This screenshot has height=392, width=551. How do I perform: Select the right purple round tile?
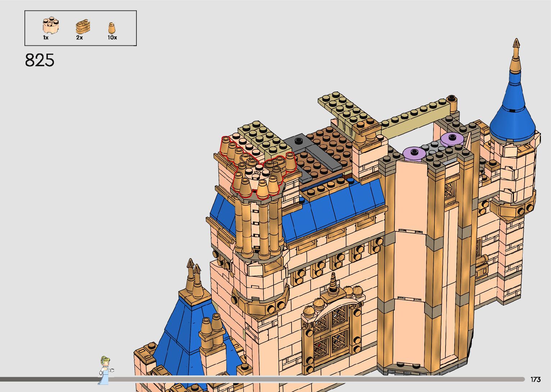pos(452,138)
